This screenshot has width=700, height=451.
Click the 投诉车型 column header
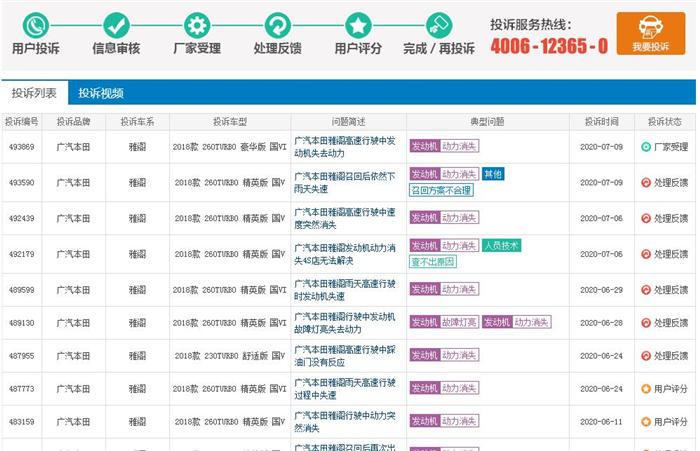(x=230, y=121)
